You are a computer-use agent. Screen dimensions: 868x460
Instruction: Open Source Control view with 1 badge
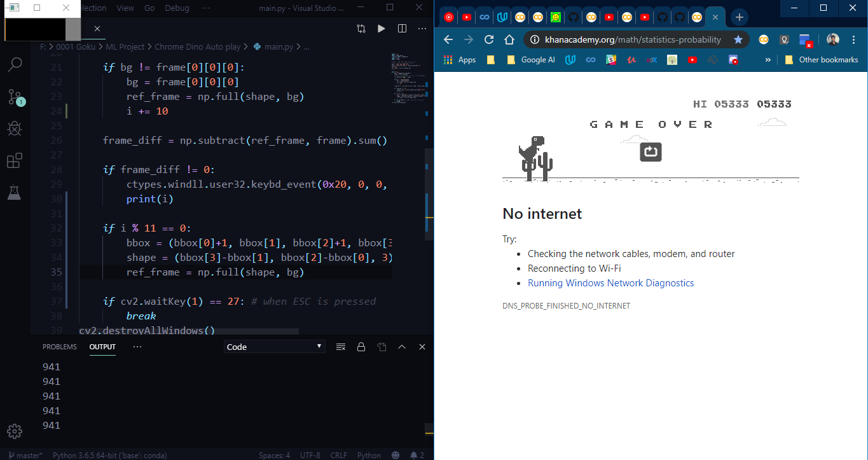(x=15, y=97)
